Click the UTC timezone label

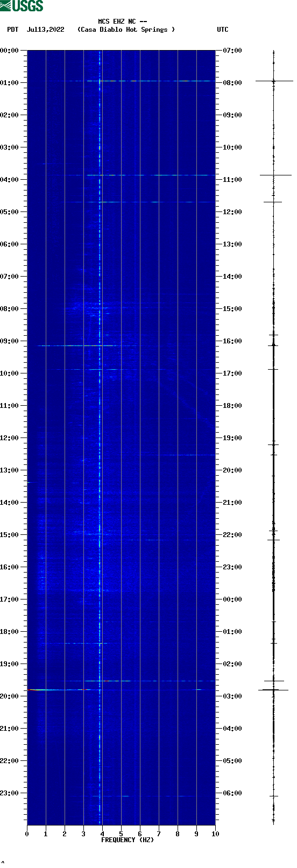coord(223,30)
